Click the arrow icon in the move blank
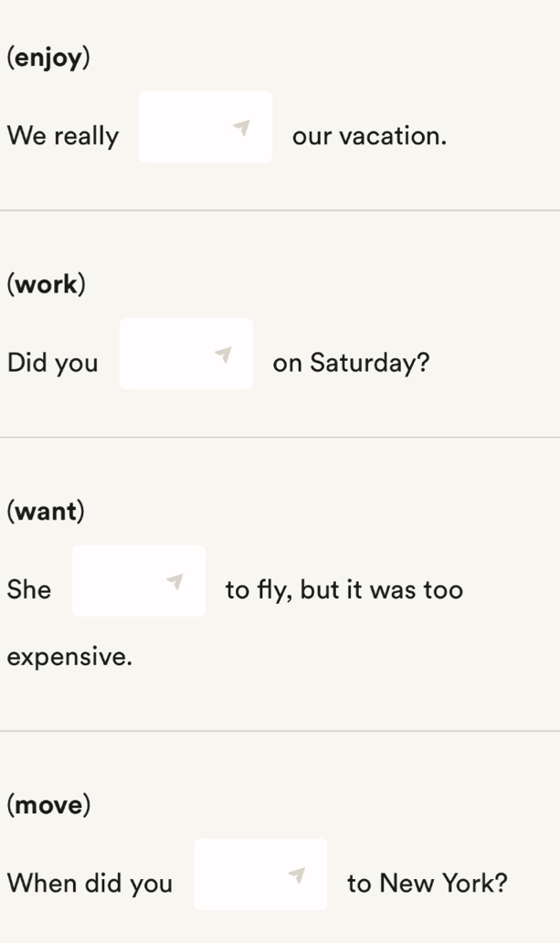The width and height of the screenshot is (560, 943). coord(297,875)
